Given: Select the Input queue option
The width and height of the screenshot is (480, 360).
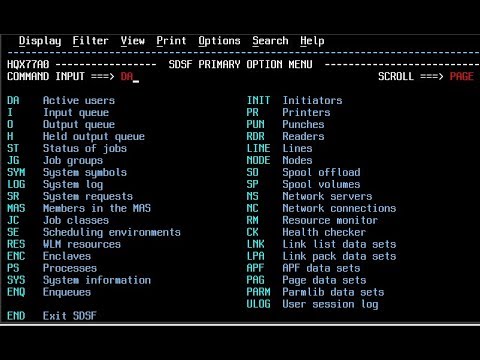Looking at the screenshot, I should (x=58, y=113).
